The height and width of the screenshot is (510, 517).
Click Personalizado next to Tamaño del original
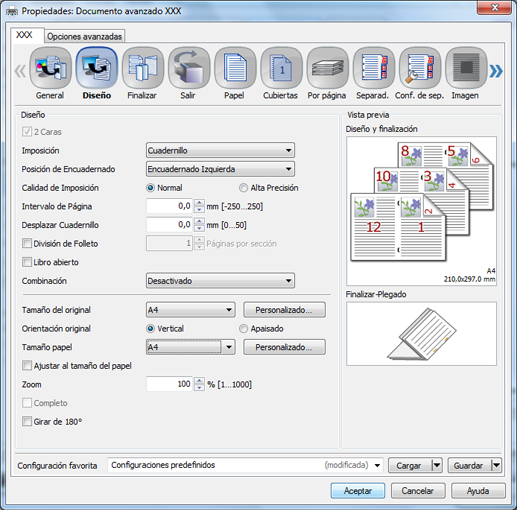(284, 310)
